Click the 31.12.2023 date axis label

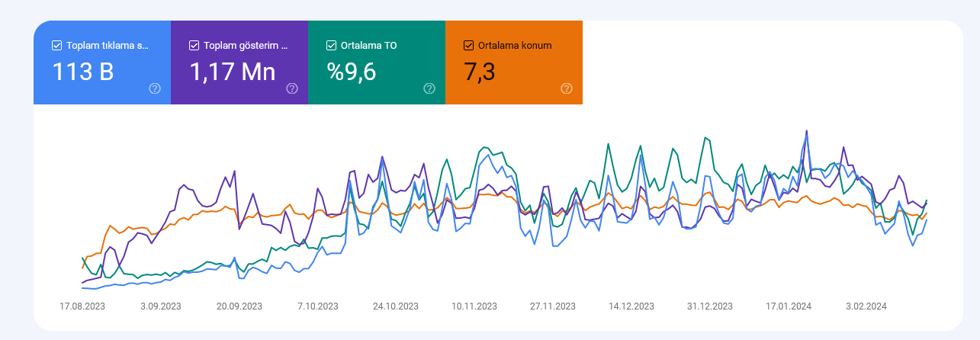click(x=710, y=306)
